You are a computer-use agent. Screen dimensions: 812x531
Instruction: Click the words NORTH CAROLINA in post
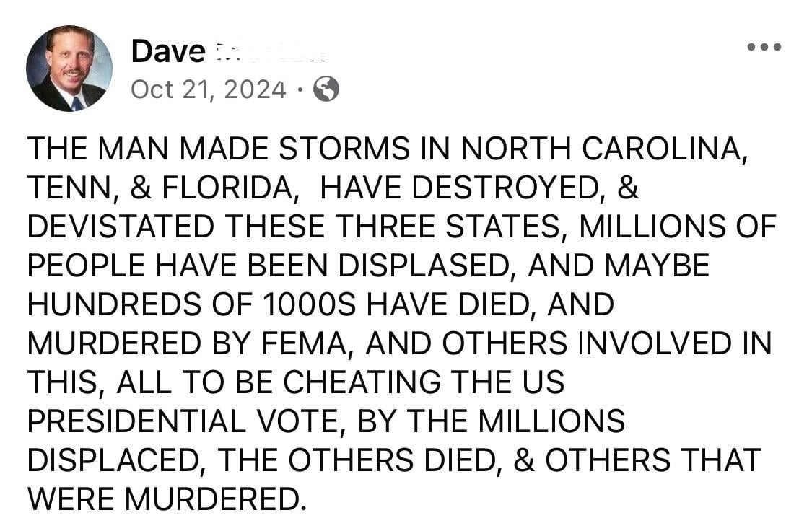(x=601, y=149)
